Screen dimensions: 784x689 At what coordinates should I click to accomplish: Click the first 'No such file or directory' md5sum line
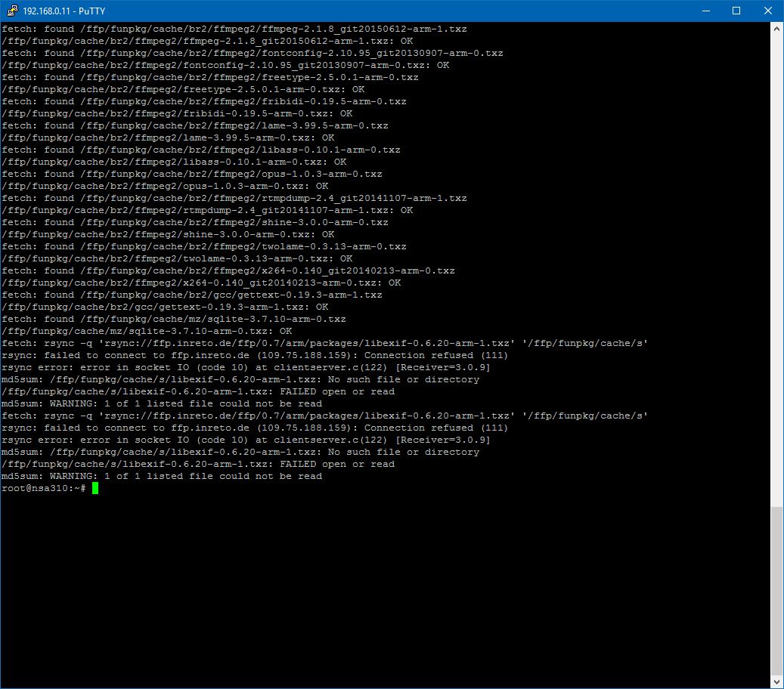coord(240,379)
